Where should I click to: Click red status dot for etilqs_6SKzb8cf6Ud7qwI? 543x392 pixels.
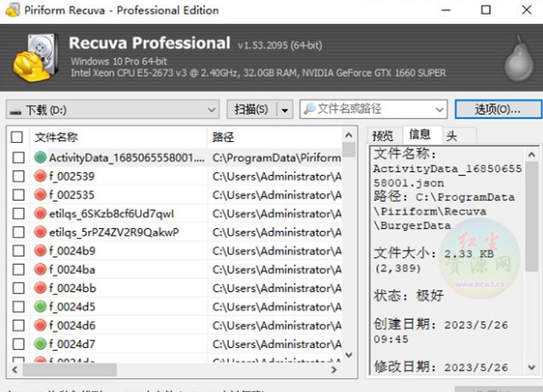[40, 213]
